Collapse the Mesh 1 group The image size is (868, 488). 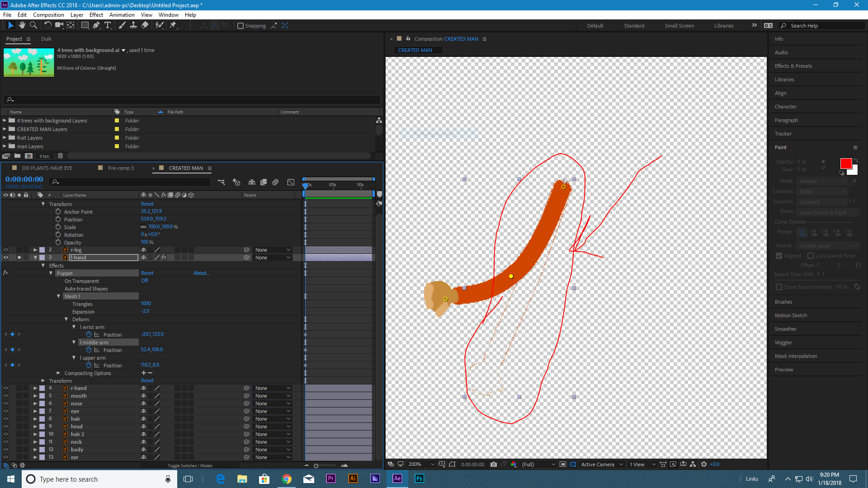[x=58, y=296]
